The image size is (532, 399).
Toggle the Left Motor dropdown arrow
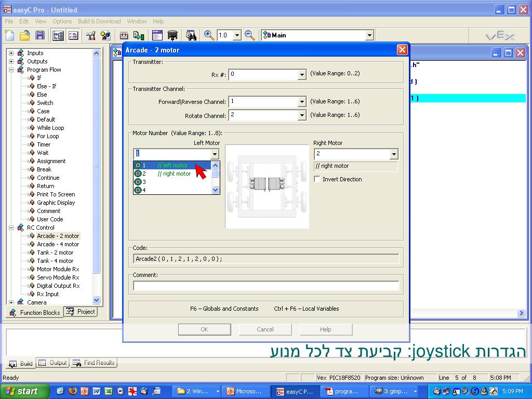click(x=215, y=154)
